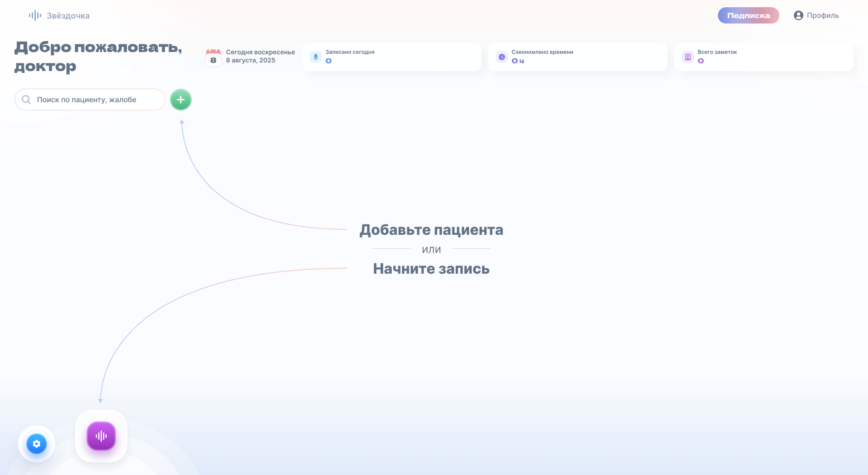Click the calendar date icon

pyautogui.click(x=213, y=57)
